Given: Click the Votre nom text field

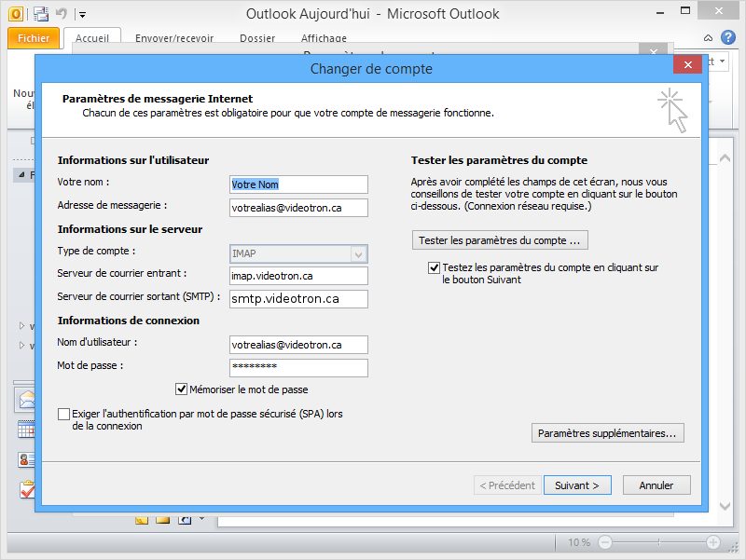Looking at the screenshot, I should click(298, 184).
